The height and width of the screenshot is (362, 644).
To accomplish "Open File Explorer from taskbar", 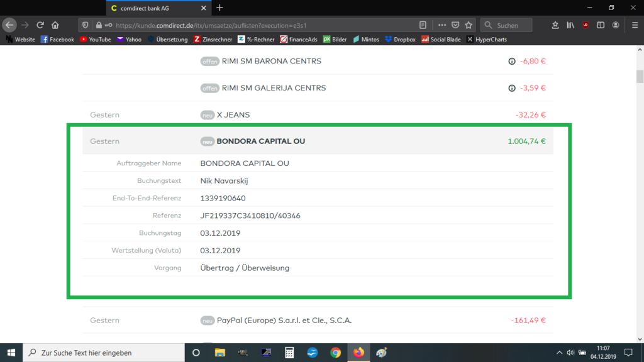I will coord(219,353).
